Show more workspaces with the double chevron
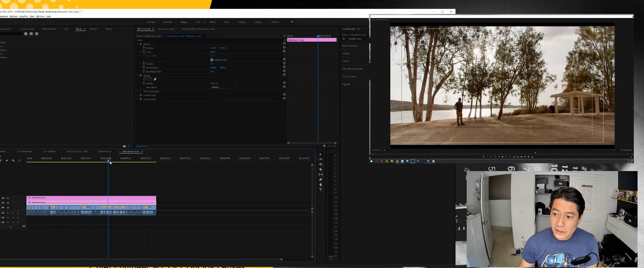The height and width of the screenshot is (268, 644). click(x=292, y=22)
